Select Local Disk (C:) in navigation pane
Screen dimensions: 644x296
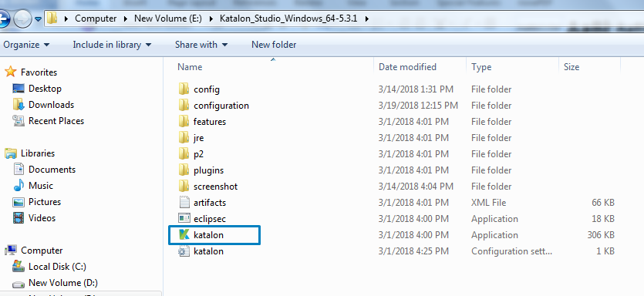[x=58, y=267]
